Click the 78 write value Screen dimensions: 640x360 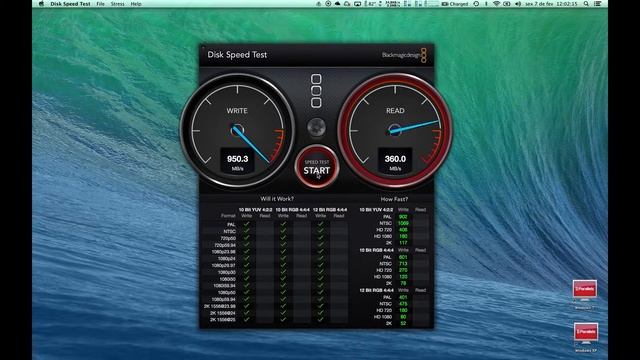point(403,283)
